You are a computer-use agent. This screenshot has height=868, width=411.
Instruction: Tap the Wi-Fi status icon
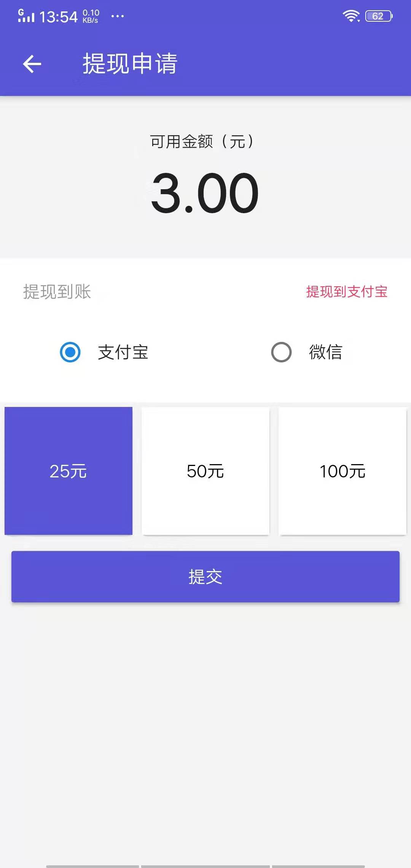coord(351,15)
